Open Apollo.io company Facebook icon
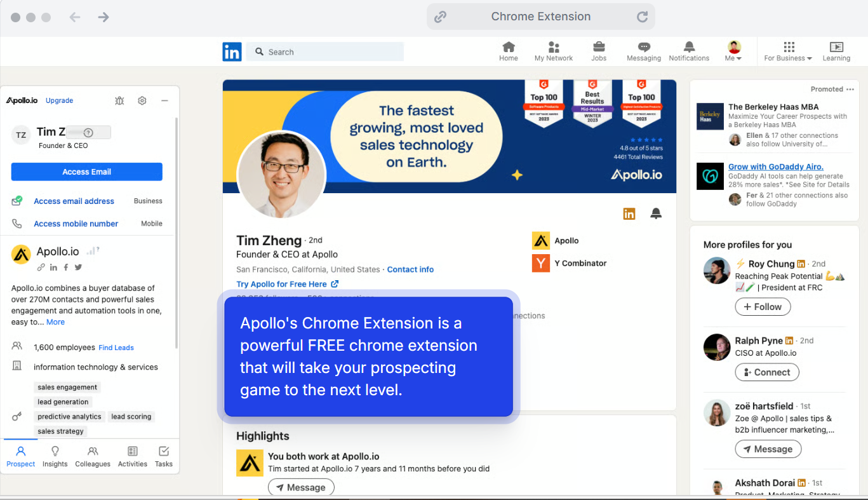Image resolution: width=868 pixels, height=500 pixels. pyautogui.click(x=66, y=267)
